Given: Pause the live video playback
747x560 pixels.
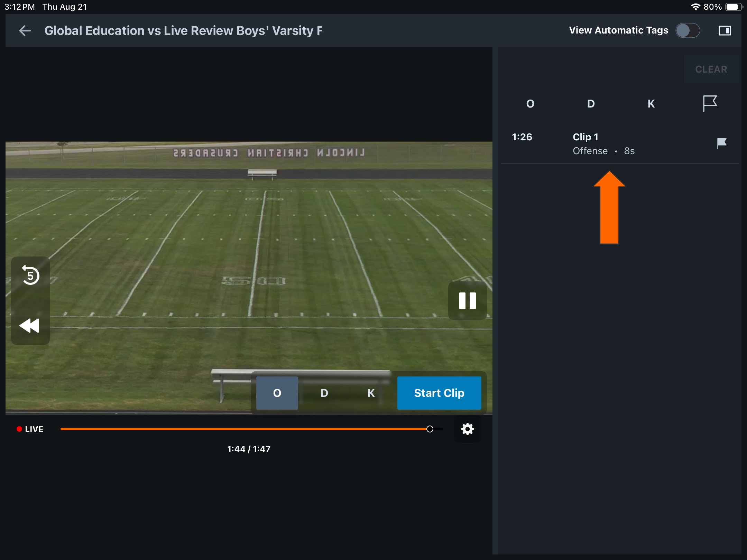Looking at the screenshot, I should 467,301.
